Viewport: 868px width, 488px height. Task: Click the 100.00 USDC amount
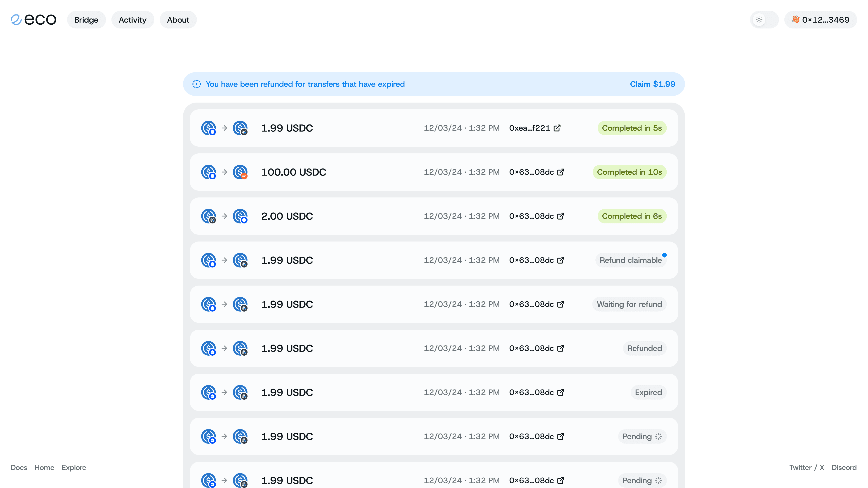(x=293, y=172)
